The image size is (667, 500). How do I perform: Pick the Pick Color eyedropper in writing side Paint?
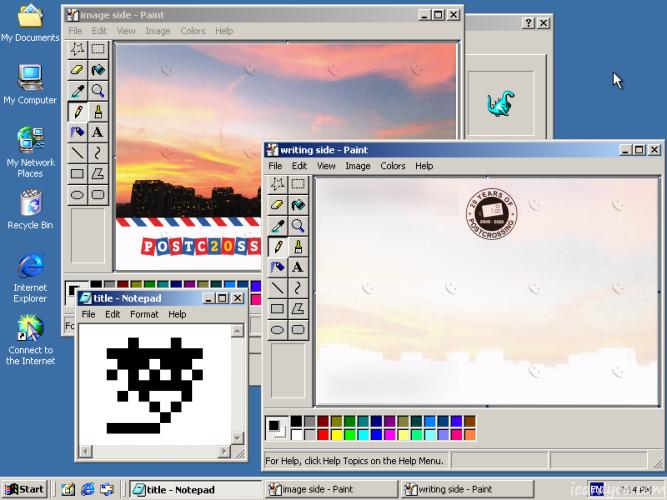pyautogui.click(x=277, y=226)
